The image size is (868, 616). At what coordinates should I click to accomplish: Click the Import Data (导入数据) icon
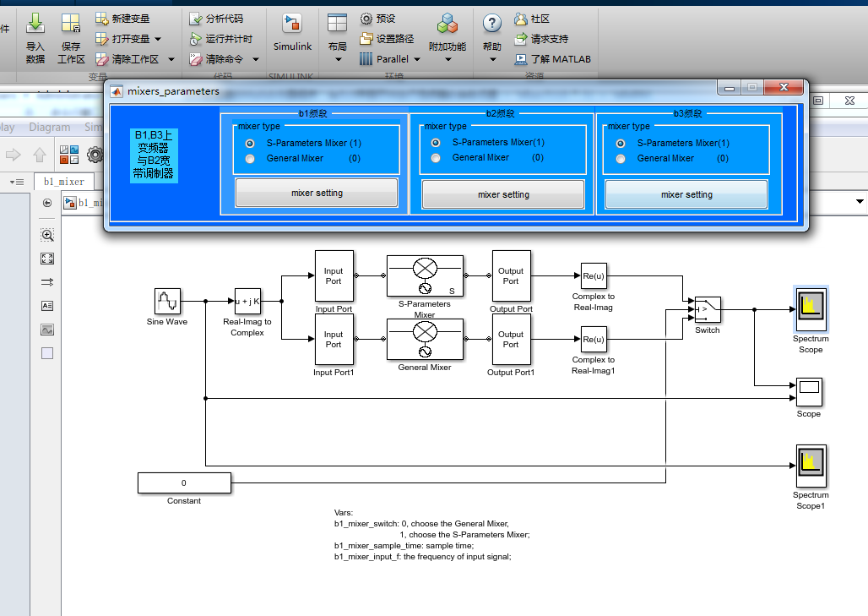coord(35,25)
